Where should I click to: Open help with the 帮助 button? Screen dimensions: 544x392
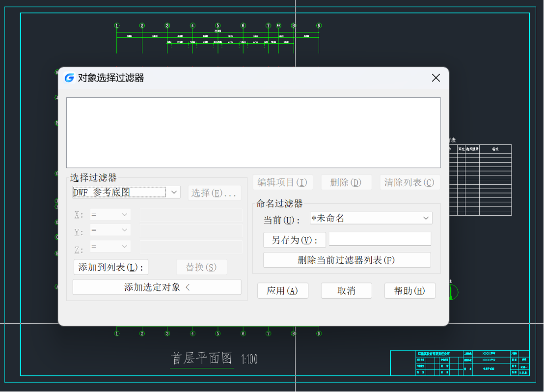409,291
